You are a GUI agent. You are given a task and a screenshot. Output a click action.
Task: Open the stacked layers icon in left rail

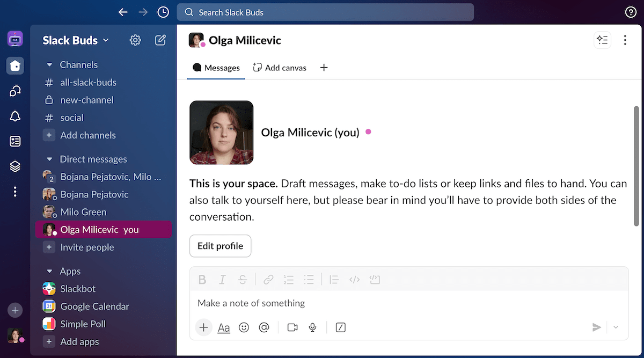15,166
